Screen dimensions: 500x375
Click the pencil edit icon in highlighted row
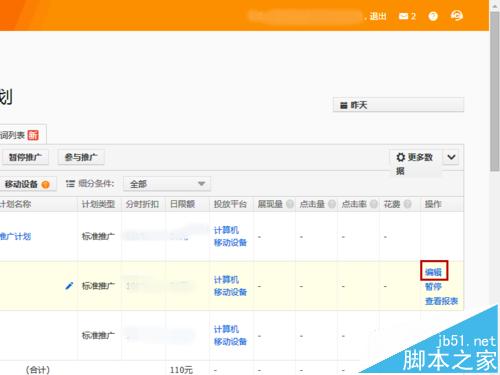point(69,285)
